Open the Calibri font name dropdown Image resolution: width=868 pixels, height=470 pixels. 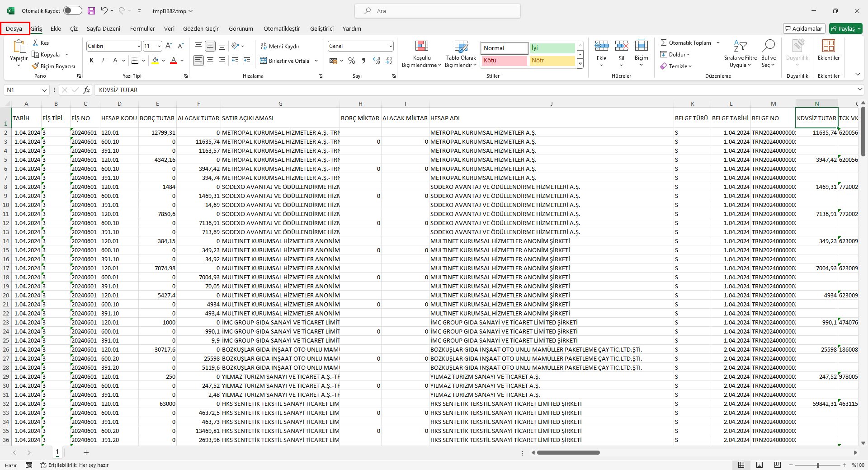[138, 46]
